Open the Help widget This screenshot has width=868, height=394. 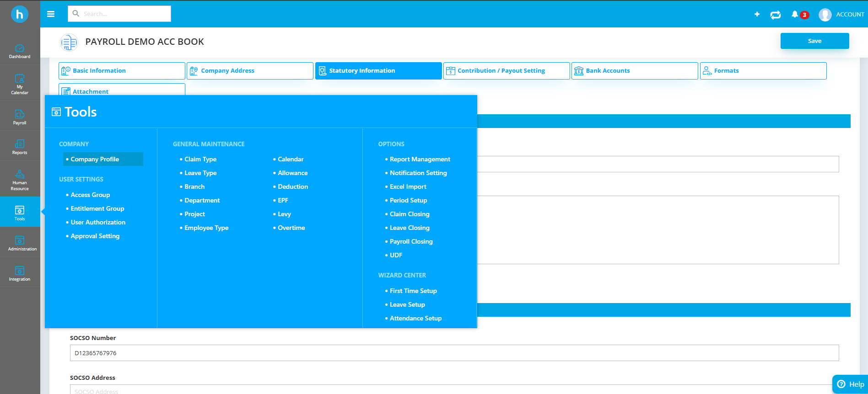[x=850, y=384]
